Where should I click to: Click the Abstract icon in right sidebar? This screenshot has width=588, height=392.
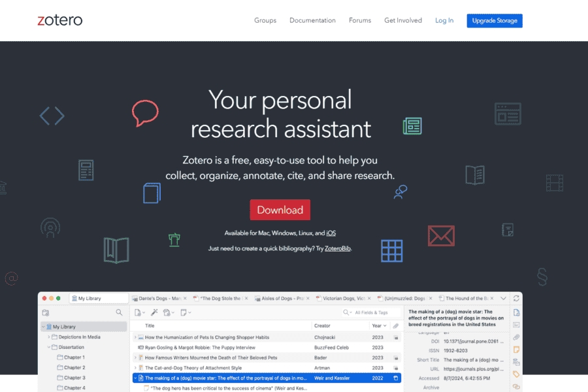[x=516, y=325]
